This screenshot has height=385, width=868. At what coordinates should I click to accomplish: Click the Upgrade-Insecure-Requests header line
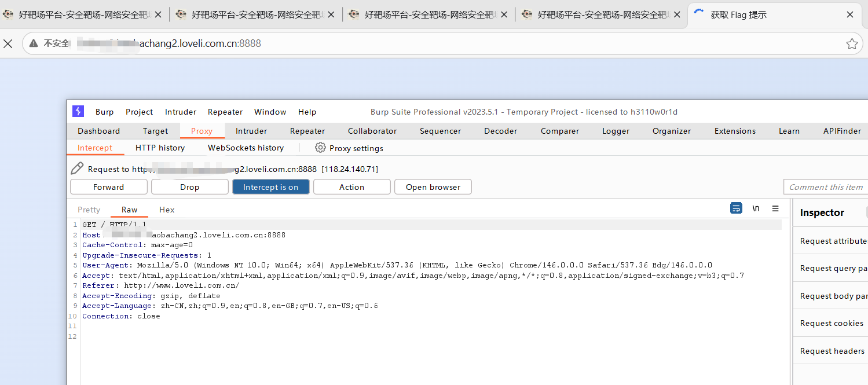coord(147,255)
